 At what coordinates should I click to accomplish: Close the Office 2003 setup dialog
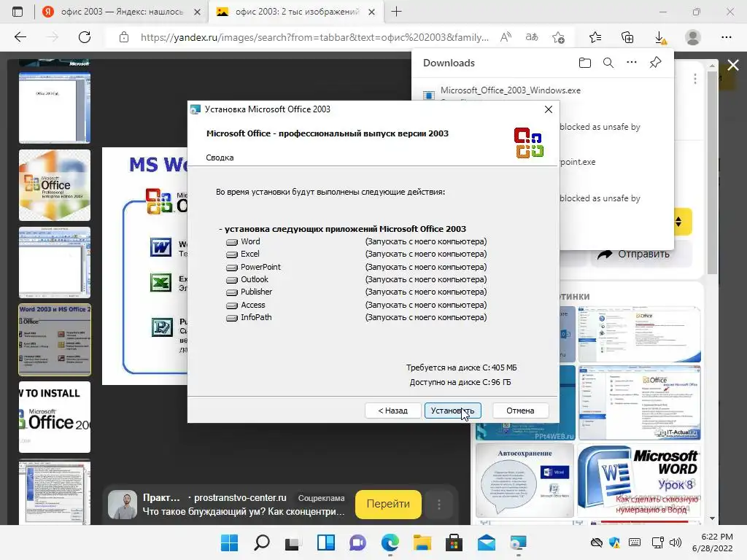coord(549,109)
